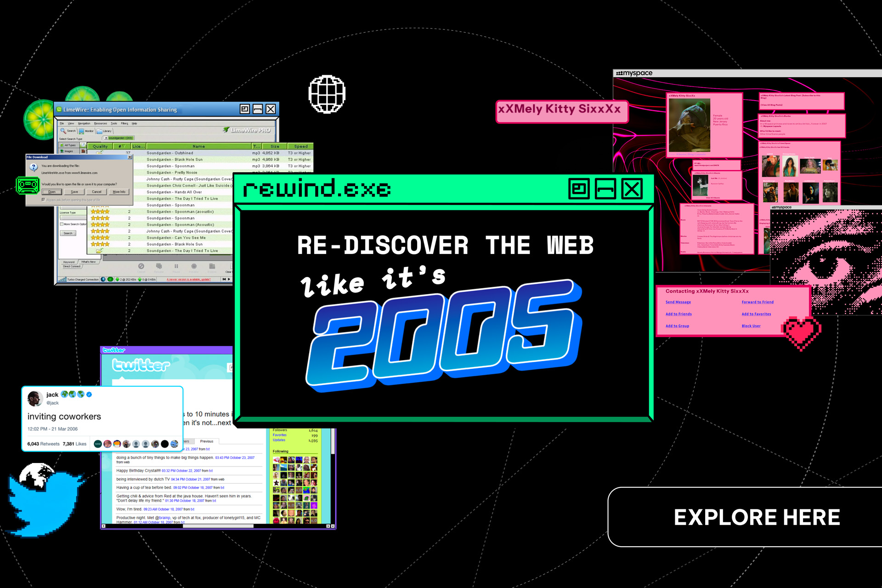
Task: Sort results by Quality column header
Action: point(100,147)
